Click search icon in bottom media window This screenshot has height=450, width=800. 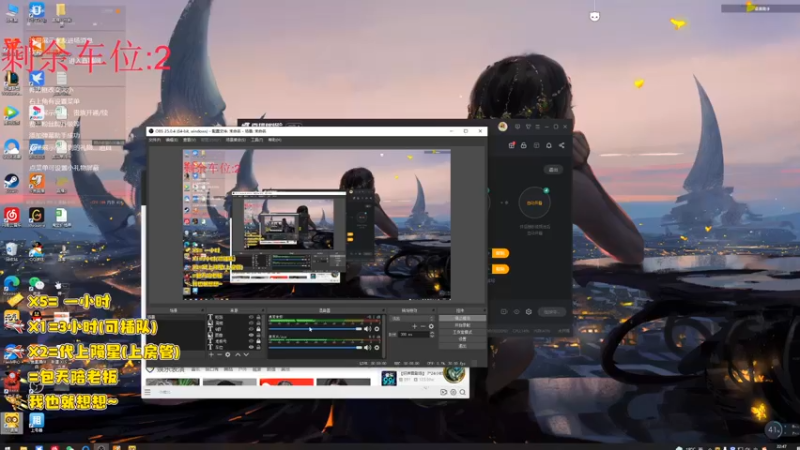[462, 392]
